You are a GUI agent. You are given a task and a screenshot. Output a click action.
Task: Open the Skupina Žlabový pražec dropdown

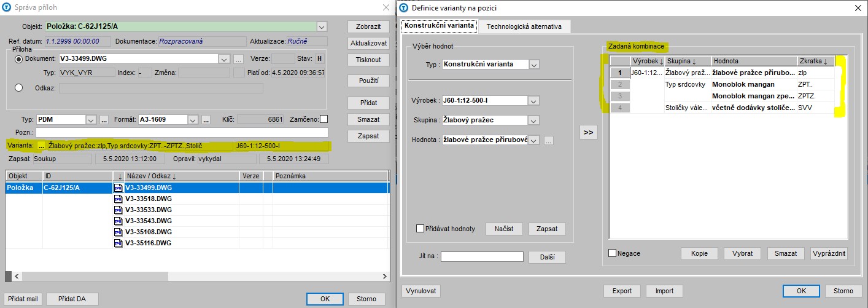533,120
